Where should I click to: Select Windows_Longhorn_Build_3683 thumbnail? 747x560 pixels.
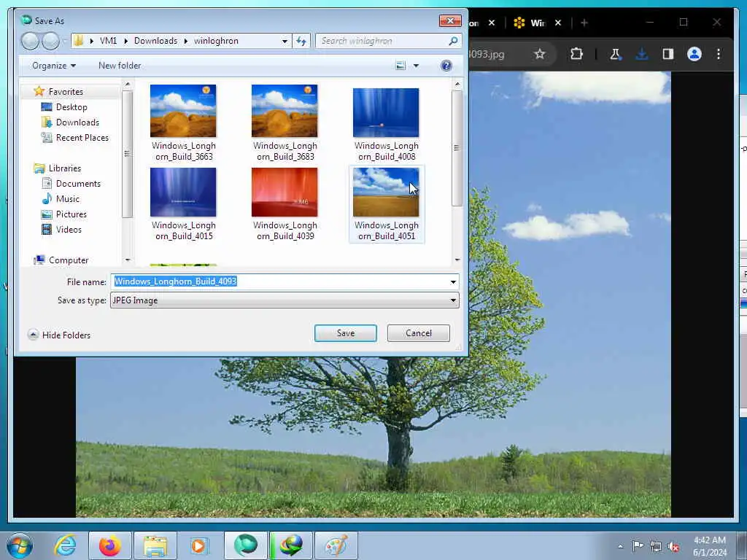pyautogui.click(x=285, y=111)
